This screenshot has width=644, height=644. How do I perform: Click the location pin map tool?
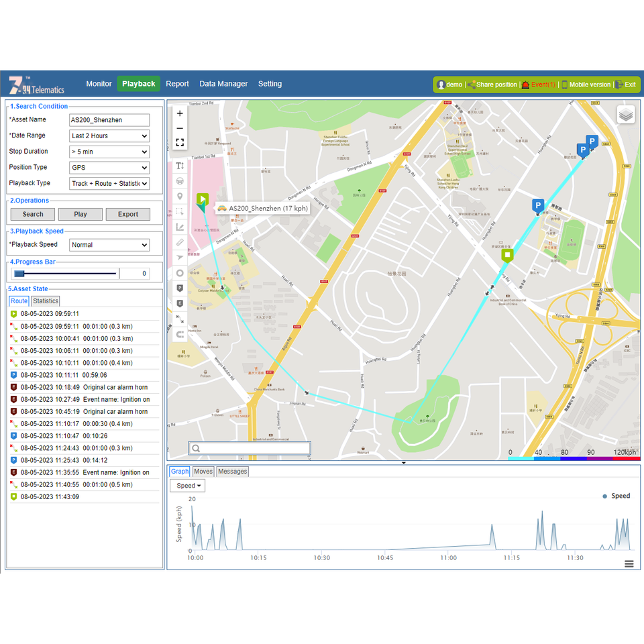pyautogui.click(x=180, y=196)
